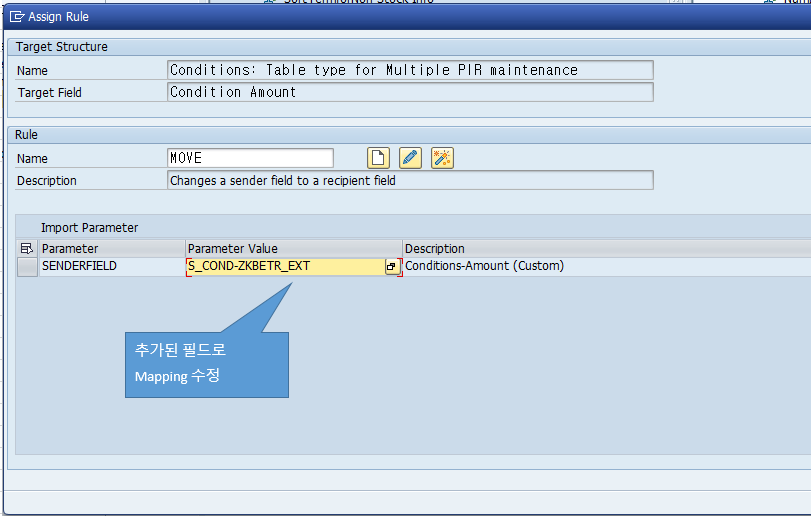This screenshot has height=516, width=811.
Task: Click the Parameter column header
Action: [x=112, y=249]
